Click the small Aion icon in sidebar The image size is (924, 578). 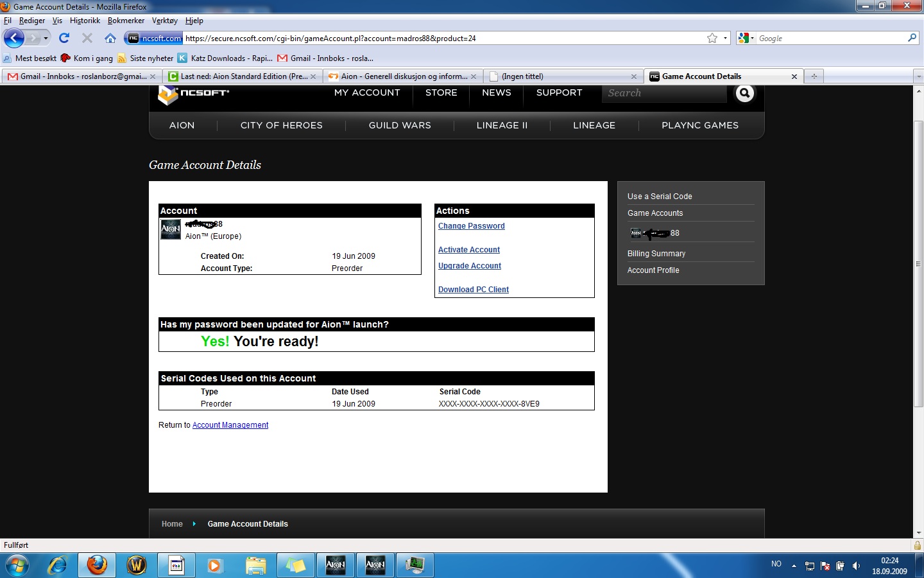click(x=636, y=232)
